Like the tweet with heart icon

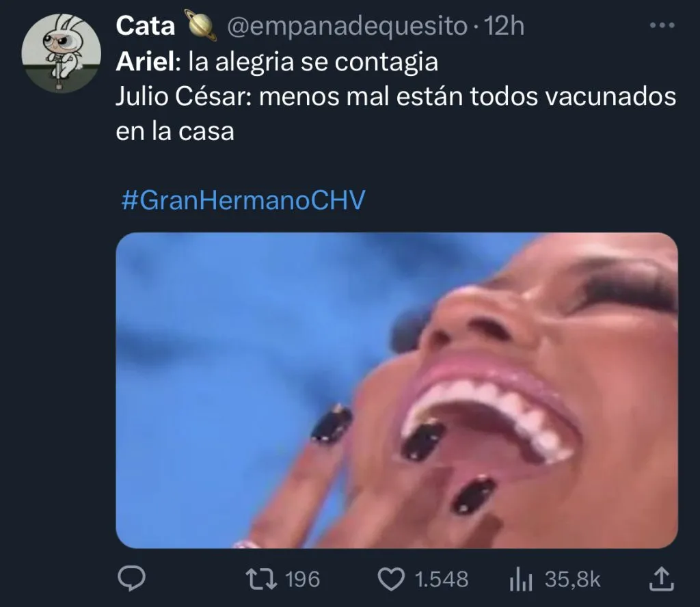(x=391, y=580)
